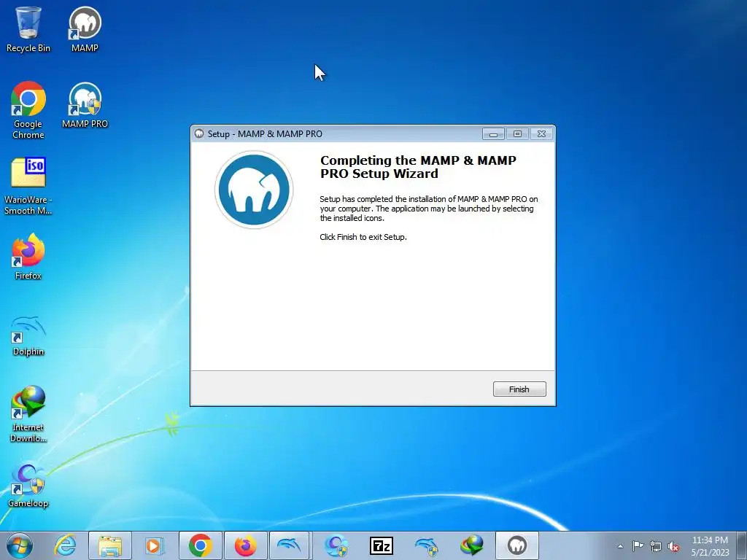The width and height of the screenshot is (747, 560).
Task: Click the 'Completing the MAMP & MAMP PRO' heading
Action: pyautogui.click(x=418, y=167)
